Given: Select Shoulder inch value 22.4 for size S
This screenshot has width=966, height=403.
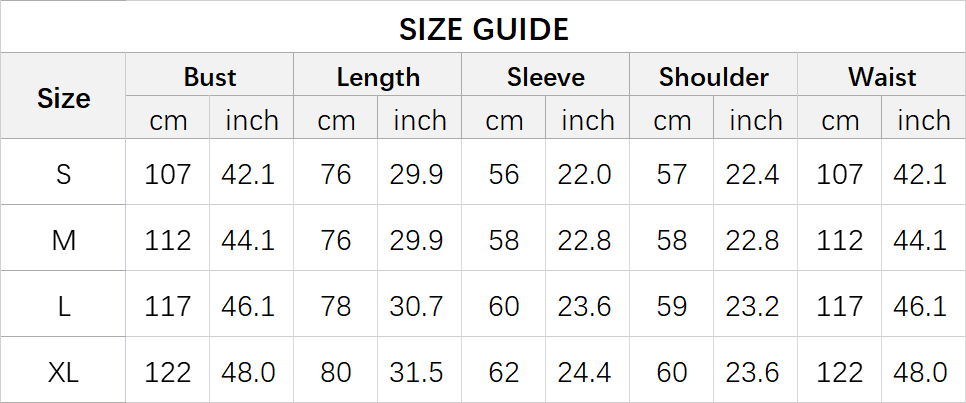Looking at the screenshot, I should [x=756, y=174].
